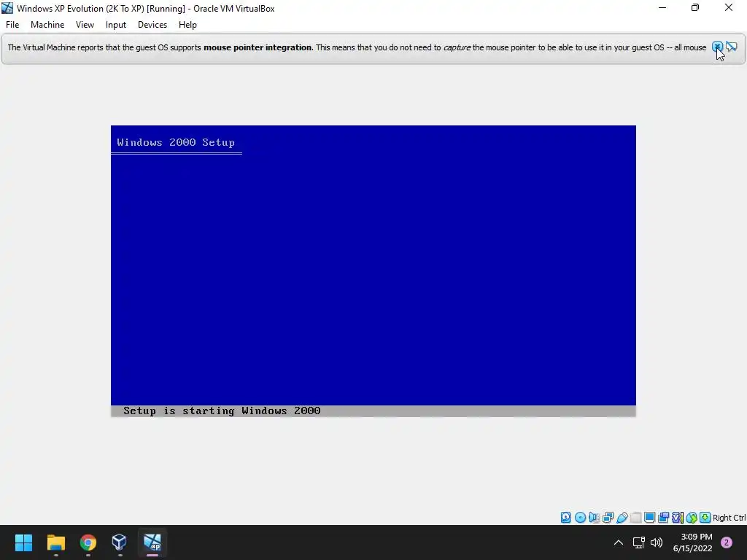Click the keyboard capture green arrow indicator

[x=705, y=517]
